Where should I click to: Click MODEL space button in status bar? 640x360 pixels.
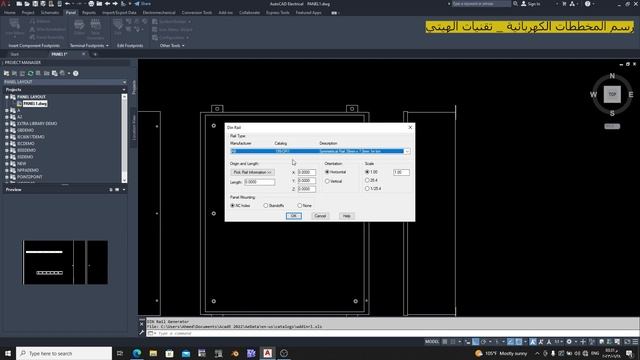pos(432,342)
